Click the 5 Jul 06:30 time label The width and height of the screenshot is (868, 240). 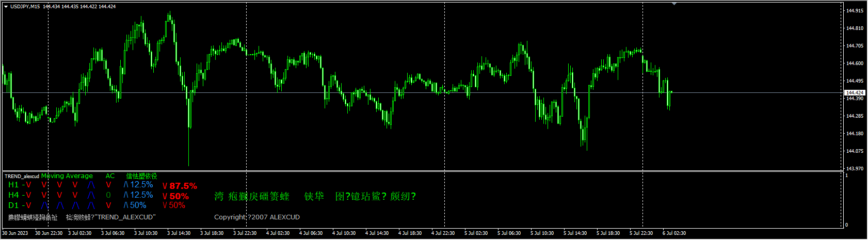pos(509,233)
